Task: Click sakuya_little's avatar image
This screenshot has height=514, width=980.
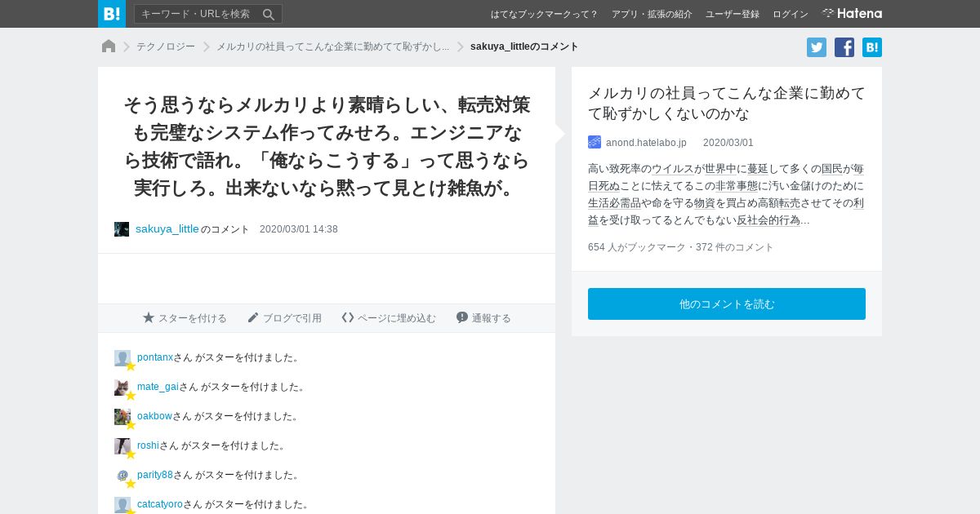Action: click(122, 229)
